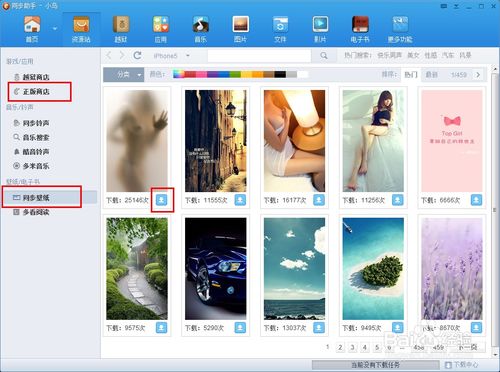Click the refresh arrow icon

(x=137, y=55)
